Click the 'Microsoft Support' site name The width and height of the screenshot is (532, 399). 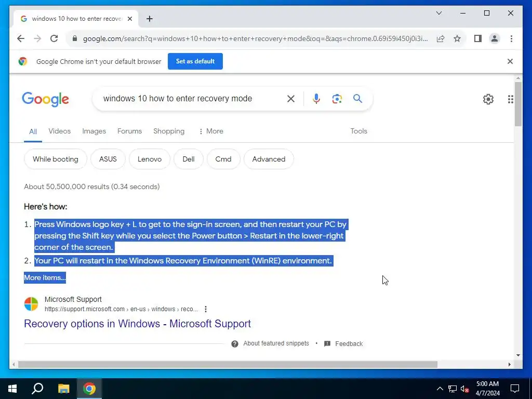click(73, 300)
